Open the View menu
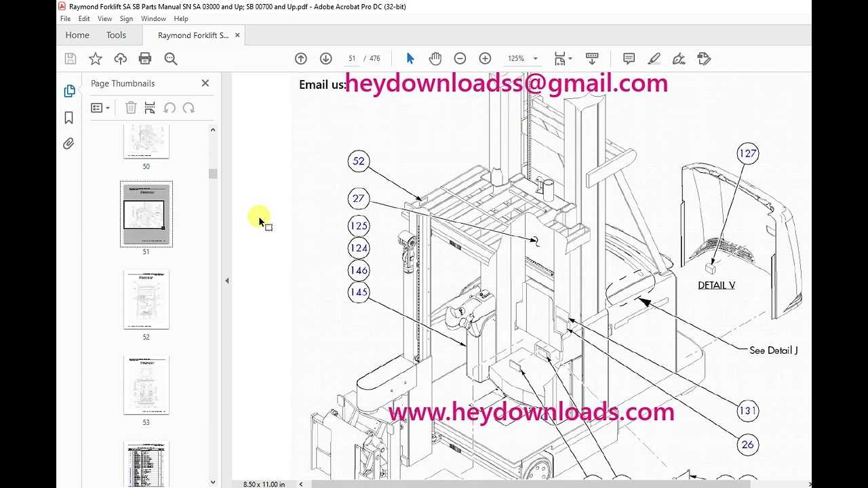868x488 pixels. [x=105, y=19]
